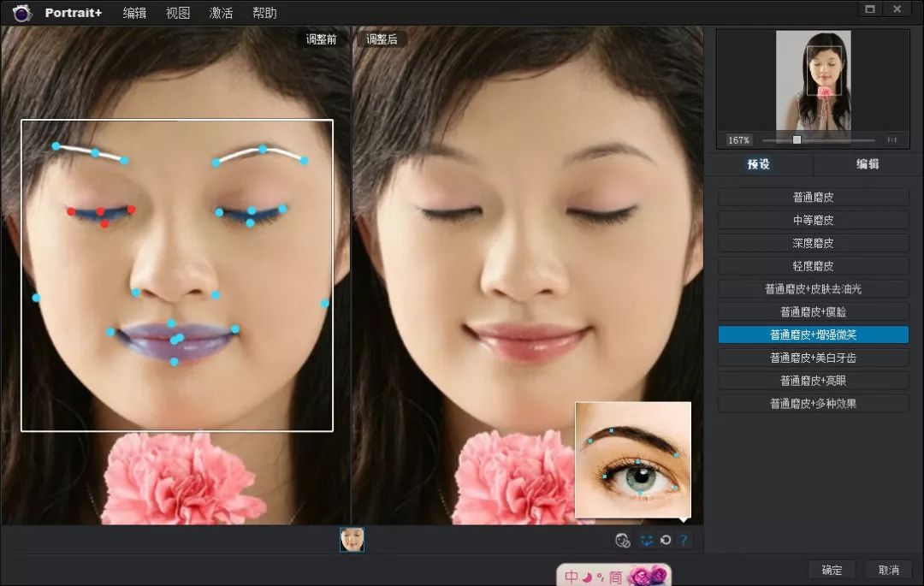
Task: Apply the 普通磨皮+亮眼 preset
Action: tap(814, 381)
